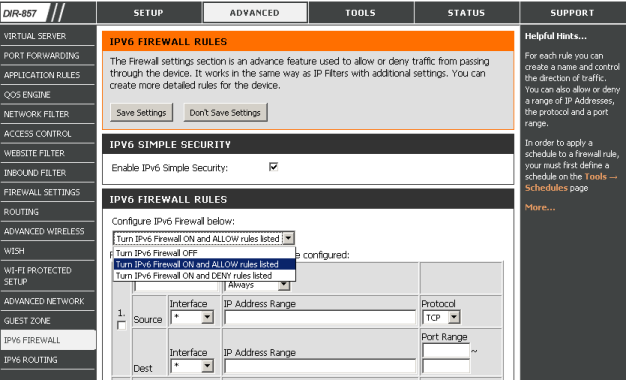Image resolution: width=626 pixels, height=380 pixels.
Task: Toggle Enable IPv6 Simple Security checkbox
Action: coord(273,167)
